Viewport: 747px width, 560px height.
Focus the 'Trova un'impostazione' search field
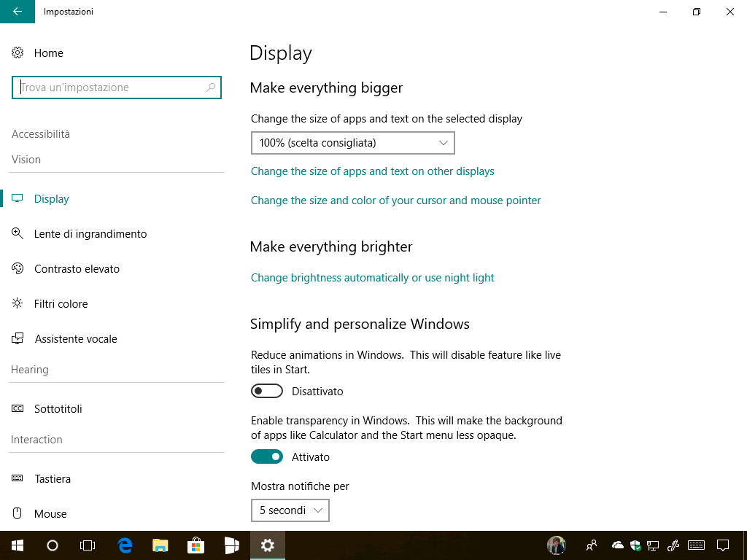pyautogui.click(x=117, y=87)
